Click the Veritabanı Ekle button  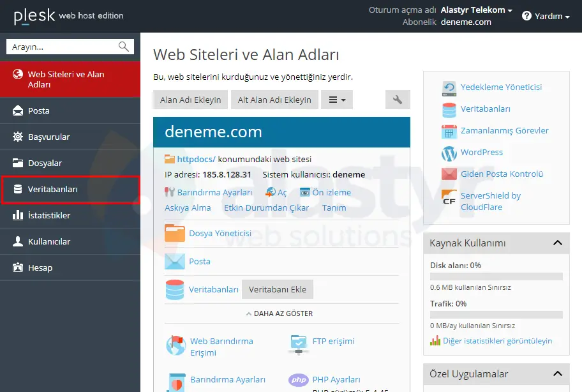tap(278, 289)
